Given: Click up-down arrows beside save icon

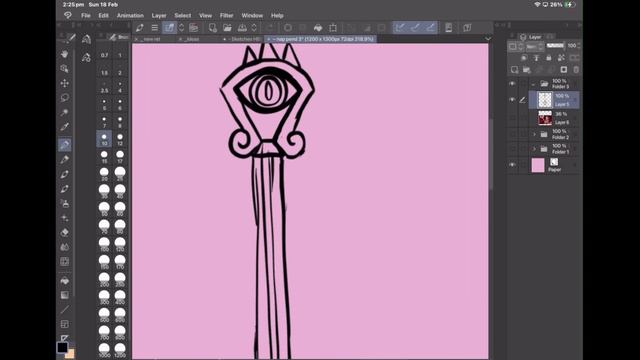Looking at the screenshot, I should click(254, 28).
